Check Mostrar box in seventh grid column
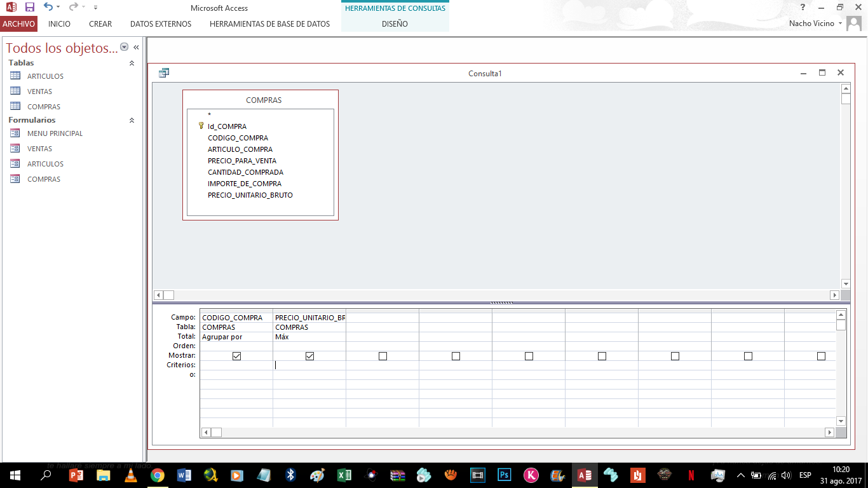Image resolution: width=868 pixels, height=488 pixels. point(675,356)
